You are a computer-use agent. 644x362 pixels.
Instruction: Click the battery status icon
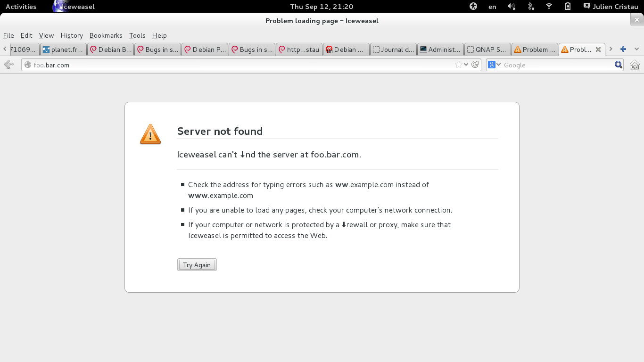pos(568,7)
